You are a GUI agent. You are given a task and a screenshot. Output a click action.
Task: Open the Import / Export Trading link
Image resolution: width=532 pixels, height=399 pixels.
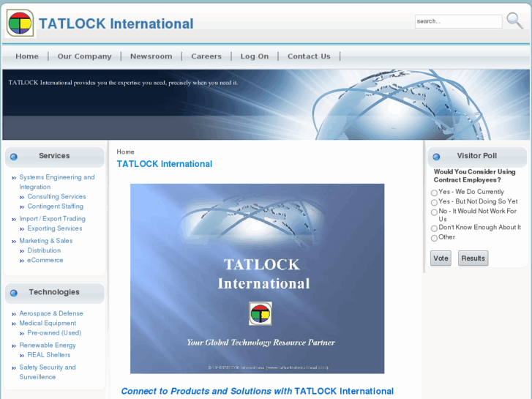coord(52,219)
